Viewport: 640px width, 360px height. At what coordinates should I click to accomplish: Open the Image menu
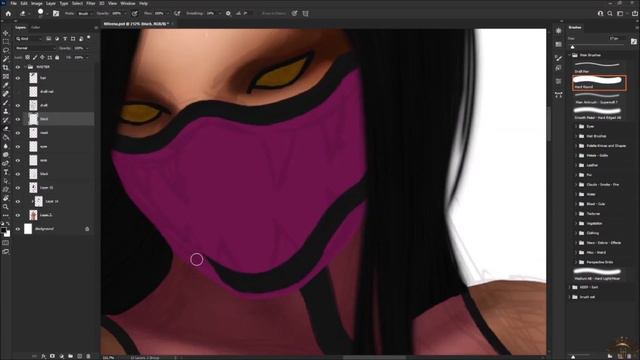pyautogui.click(x=37, y=3)
